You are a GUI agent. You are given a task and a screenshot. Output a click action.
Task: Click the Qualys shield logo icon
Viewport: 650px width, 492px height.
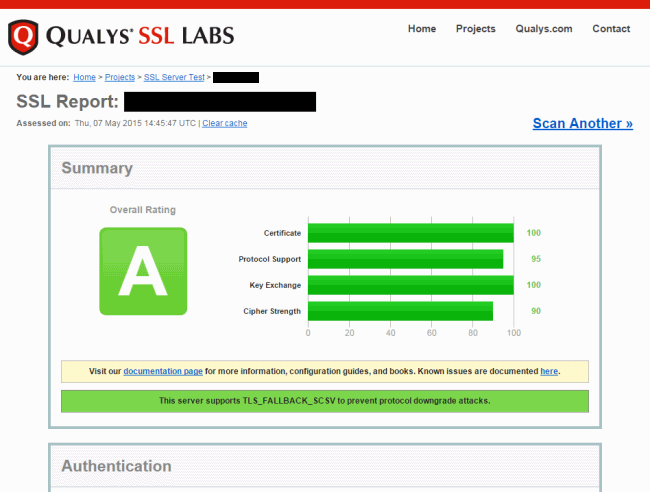tap(23, 36)
